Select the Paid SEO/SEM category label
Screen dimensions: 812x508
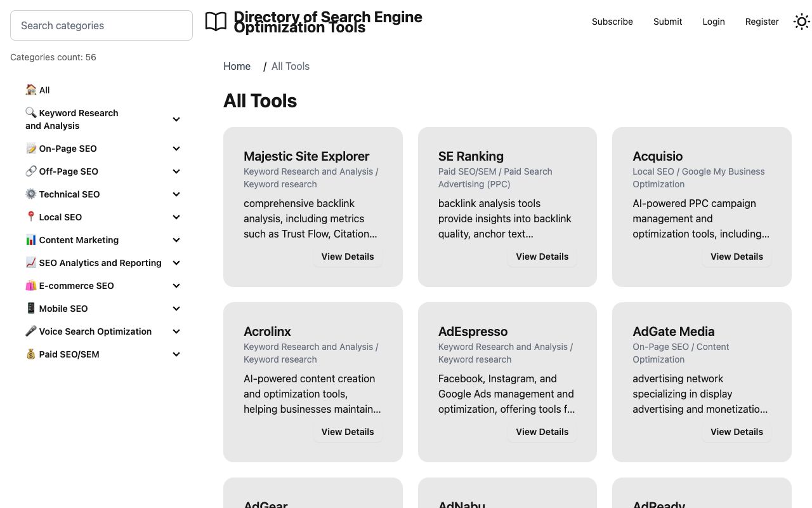[x=69, y=354]
